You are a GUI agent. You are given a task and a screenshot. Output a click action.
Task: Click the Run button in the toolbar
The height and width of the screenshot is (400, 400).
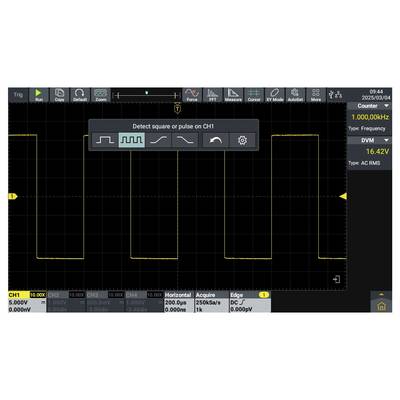(39, 95)
